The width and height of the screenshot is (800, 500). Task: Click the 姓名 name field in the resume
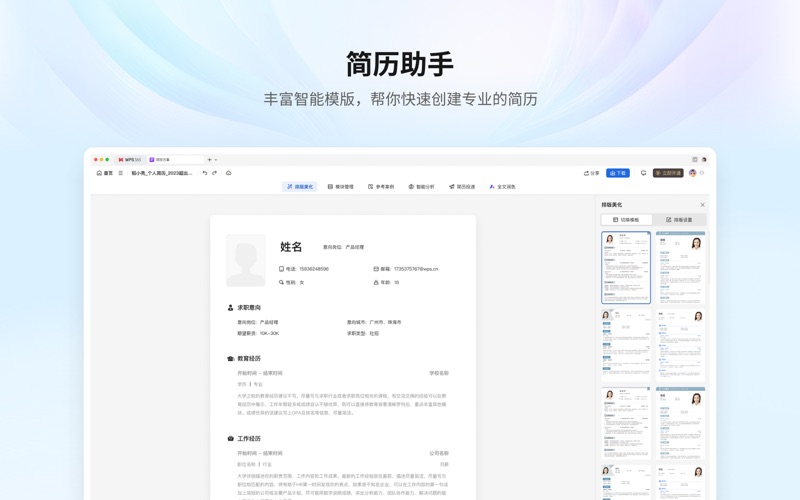291,247
